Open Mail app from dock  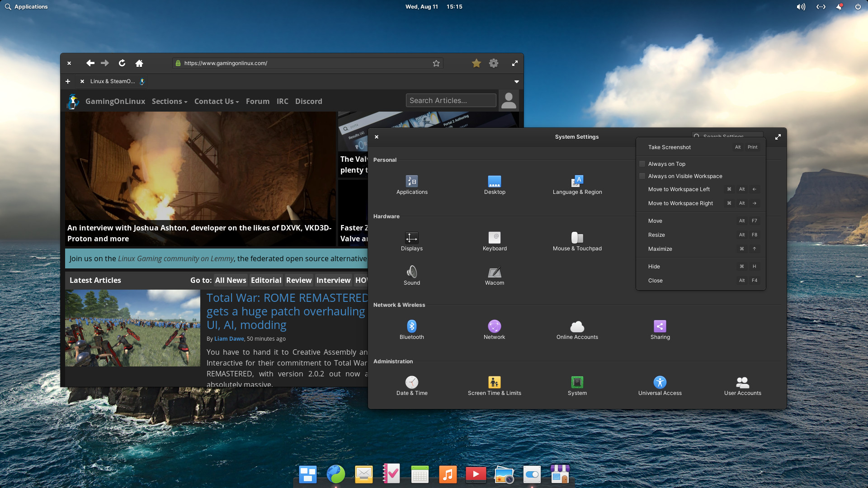pos(364,474)
